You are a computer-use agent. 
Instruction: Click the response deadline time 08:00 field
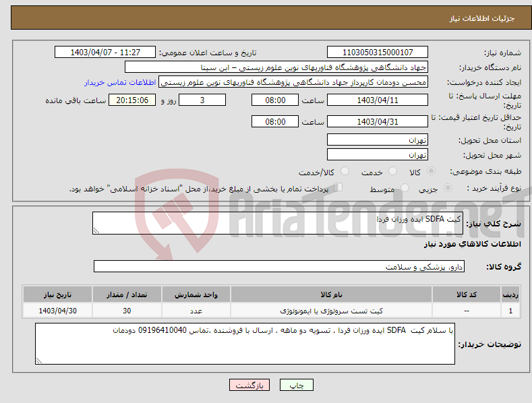(275, 100)
